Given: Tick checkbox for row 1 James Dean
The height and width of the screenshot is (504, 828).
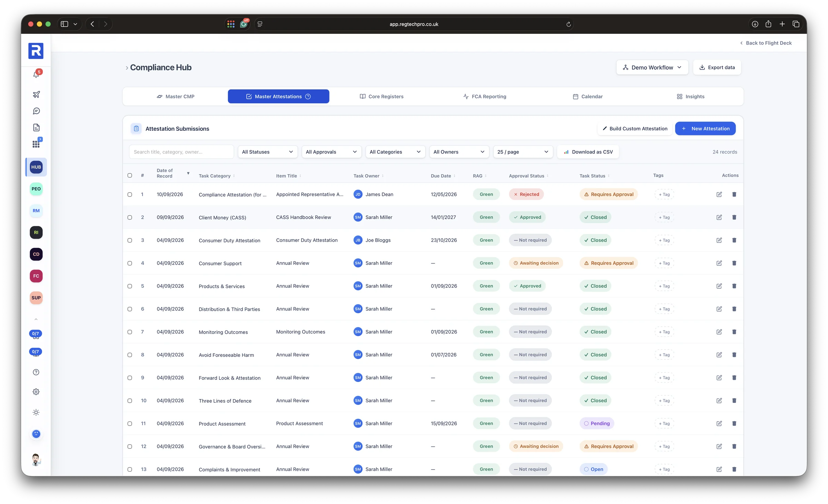Looking at the screenshot, I should [x=130, y=195].
